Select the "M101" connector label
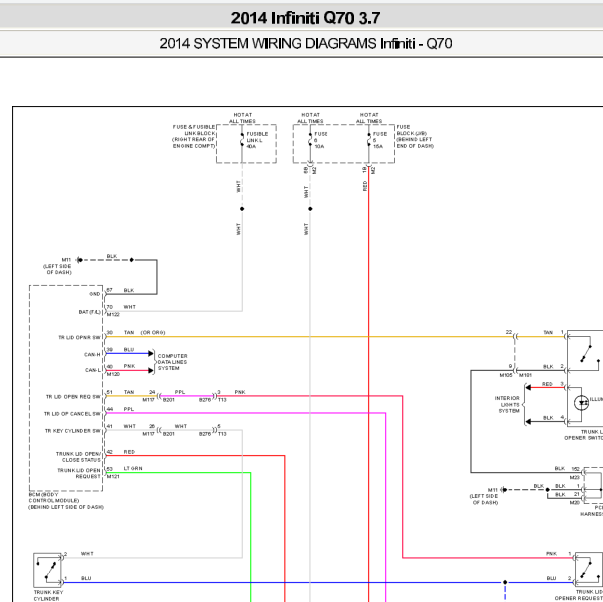Viewport: 603px width, 602px height. (x=525, y=375)
